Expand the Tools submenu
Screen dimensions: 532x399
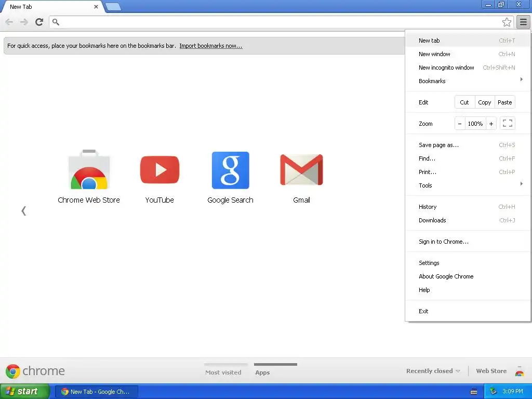(468, 185)
